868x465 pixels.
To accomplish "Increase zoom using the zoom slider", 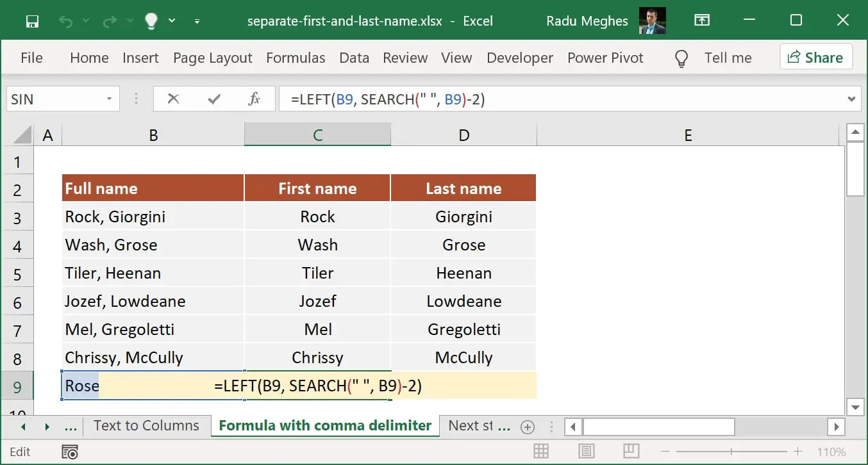I will point(798,452).
